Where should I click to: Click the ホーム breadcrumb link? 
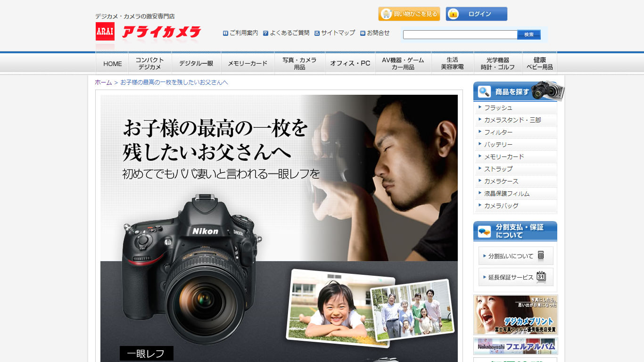point(103,82)
